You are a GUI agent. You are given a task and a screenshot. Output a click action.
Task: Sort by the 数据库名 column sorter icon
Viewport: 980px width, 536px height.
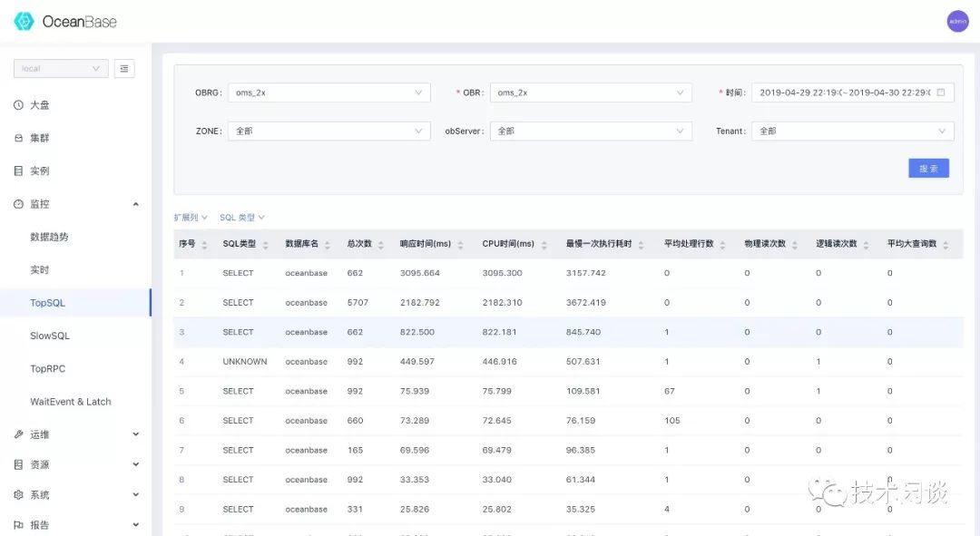point(328,245)
